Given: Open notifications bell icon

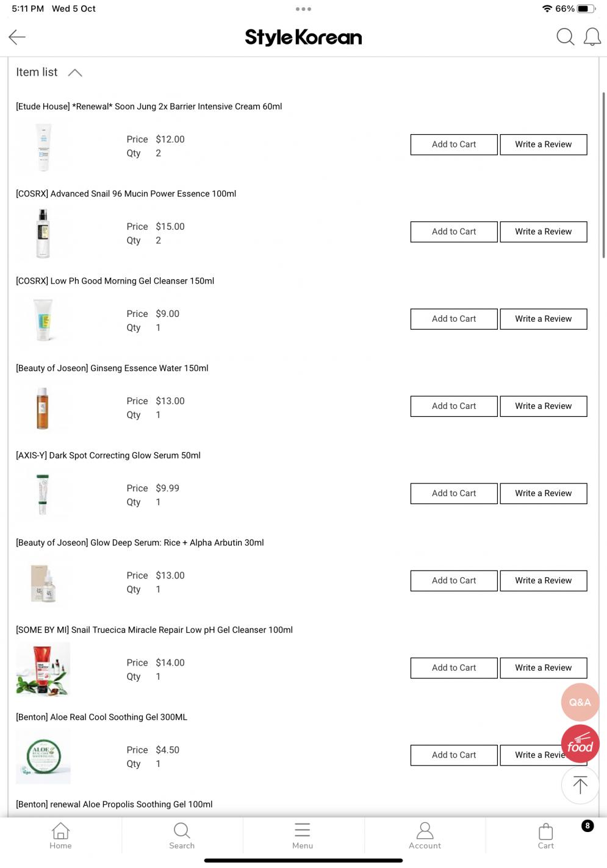Looking at the screenshot, I should (592, 37).
